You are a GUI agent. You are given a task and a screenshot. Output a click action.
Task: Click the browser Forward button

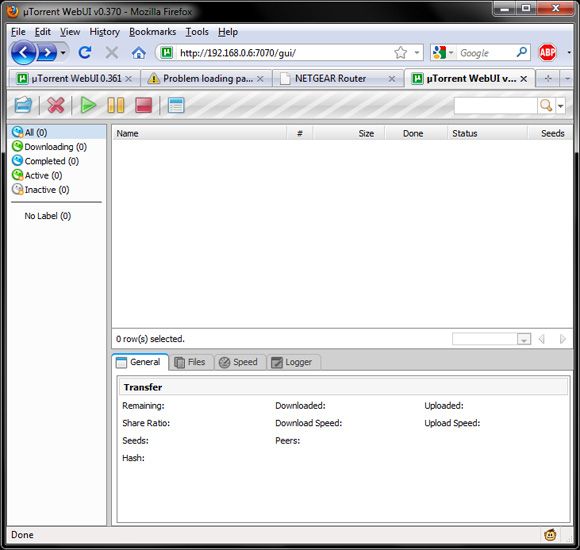click(x=47, y=53)
